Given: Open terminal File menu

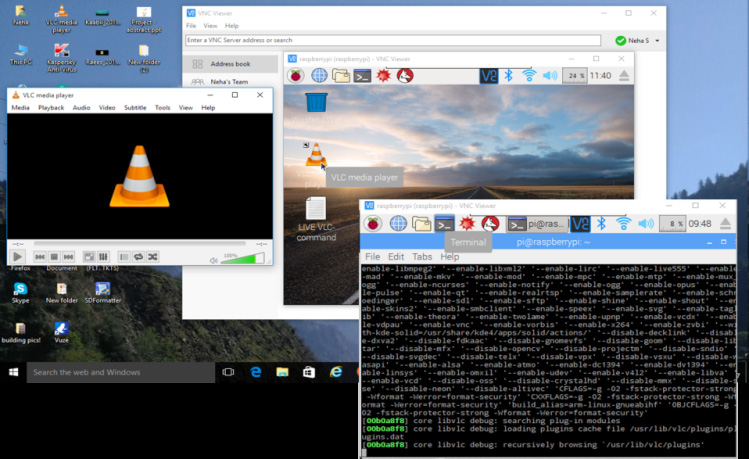Looking at the screenshot, I should [x=373, y=257].
